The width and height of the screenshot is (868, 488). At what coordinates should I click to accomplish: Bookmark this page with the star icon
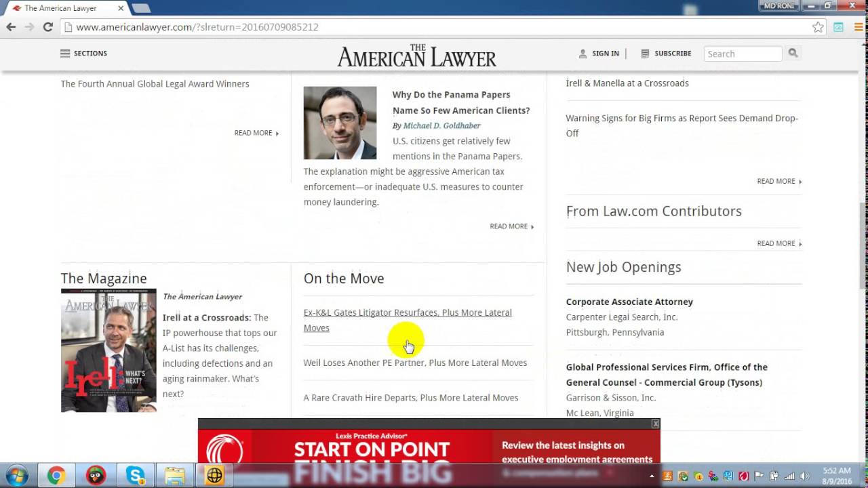[x=818, y=27]
